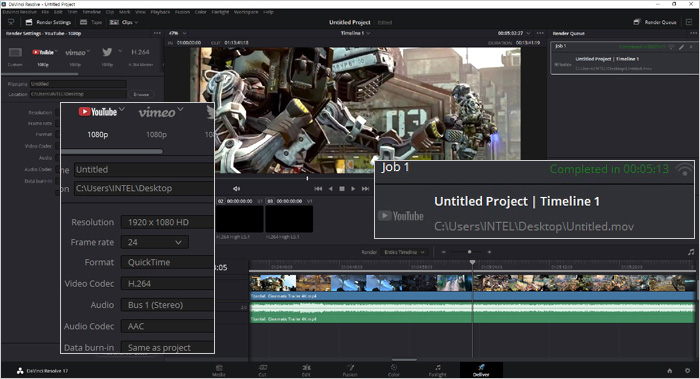Open the Render Settings panel toggle

[x=48, y=22]
